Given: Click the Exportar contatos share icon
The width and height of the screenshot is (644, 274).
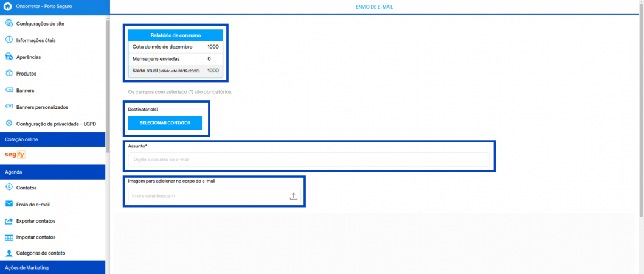Looking at the screenshot, I should [x=9, y=221].
